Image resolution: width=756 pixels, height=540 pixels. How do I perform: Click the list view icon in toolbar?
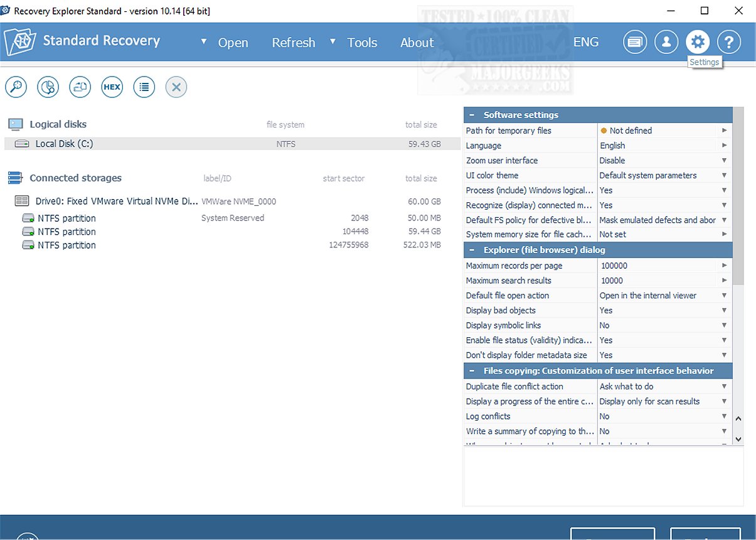[x=144, y=87]
